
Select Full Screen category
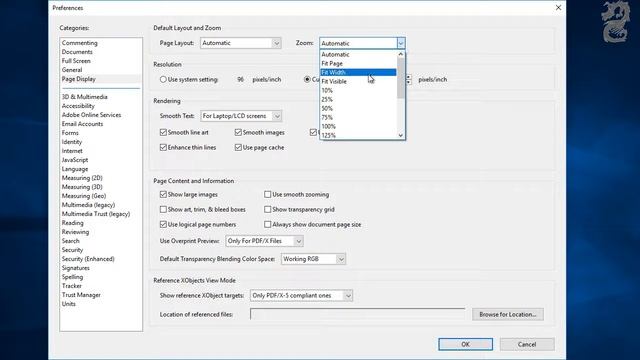pyautogui.click(x=76, y=61)
